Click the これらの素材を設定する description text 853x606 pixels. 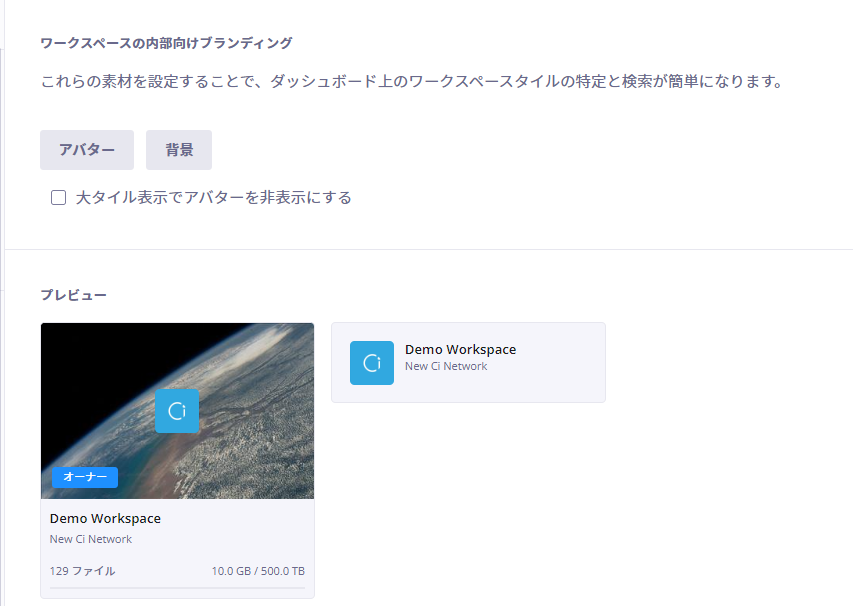click(x=412, y=82)
